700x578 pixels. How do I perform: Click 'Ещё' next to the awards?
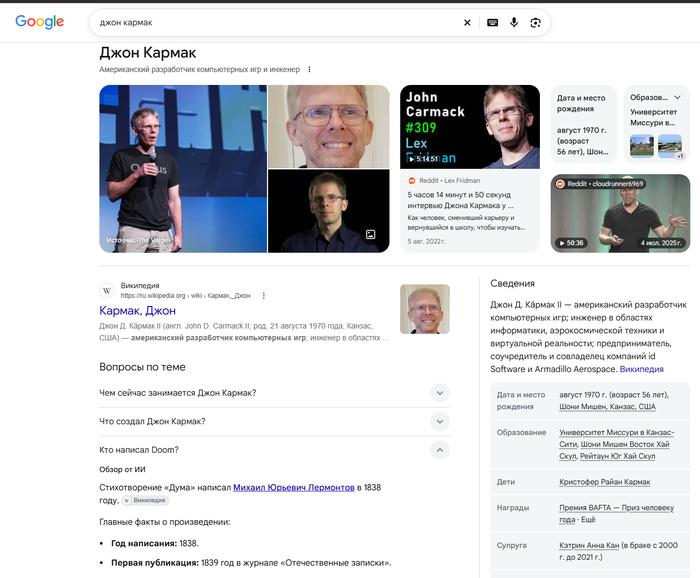click(588, 520)
